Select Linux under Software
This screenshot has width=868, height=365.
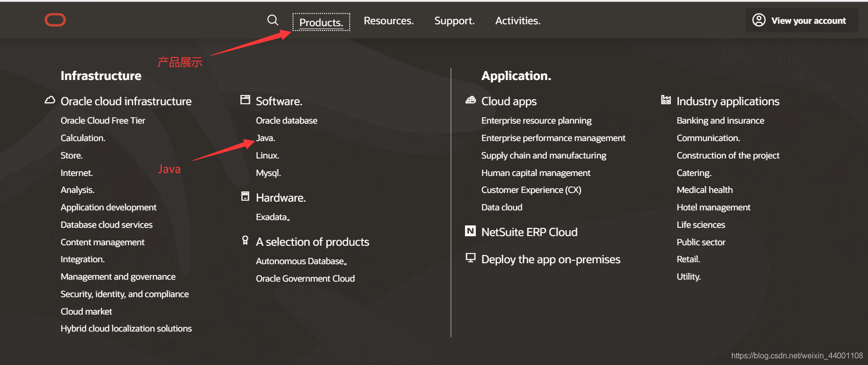(267, 156)
